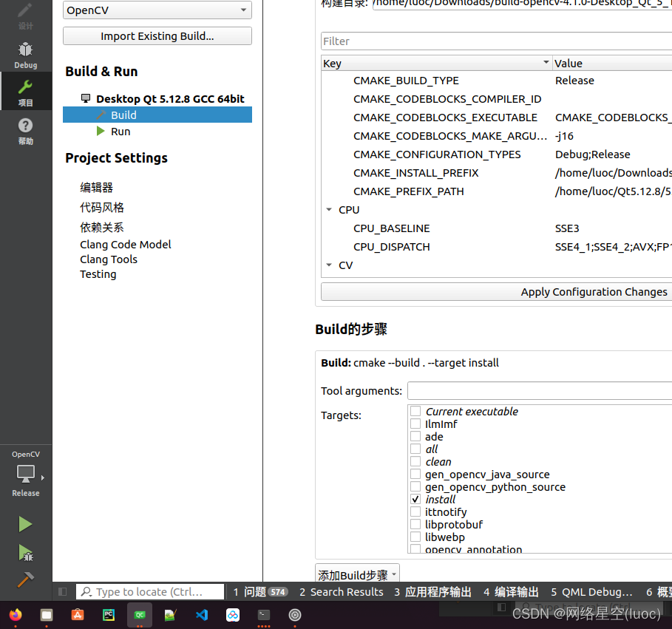
Task: Click the Type to locate field
Action: click(150, 592)
